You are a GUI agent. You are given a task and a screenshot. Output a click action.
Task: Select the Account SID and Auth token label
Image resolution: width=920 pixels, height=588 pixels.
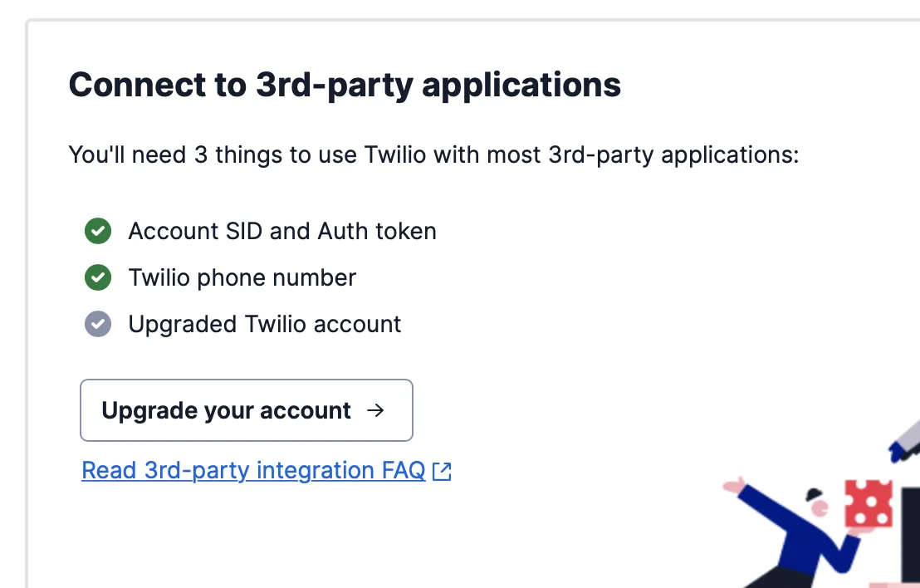(282, 231)
